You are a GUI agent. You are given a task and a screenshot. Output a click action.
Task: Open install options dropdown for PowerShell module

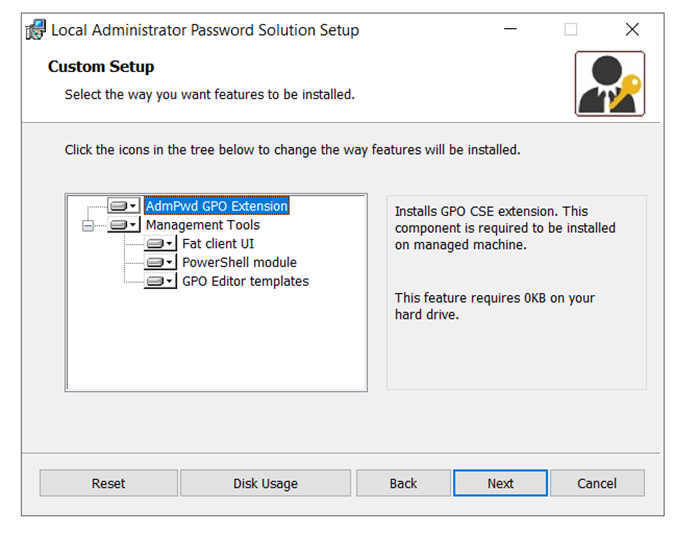coord(170,262)
